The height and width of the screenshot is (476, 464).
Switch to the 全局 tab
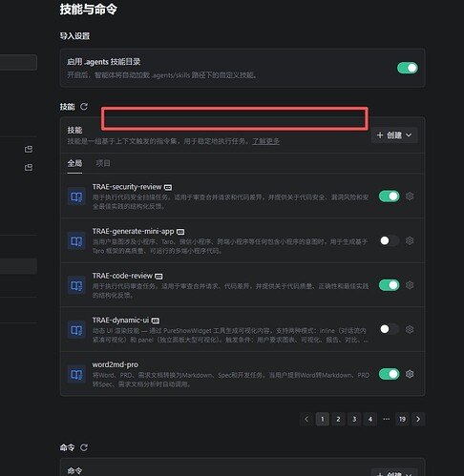[74, 163]
